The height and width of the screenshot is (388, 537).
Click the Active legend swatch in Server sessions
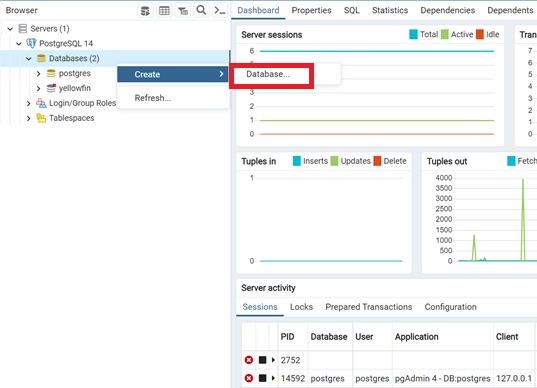[444, 34]
